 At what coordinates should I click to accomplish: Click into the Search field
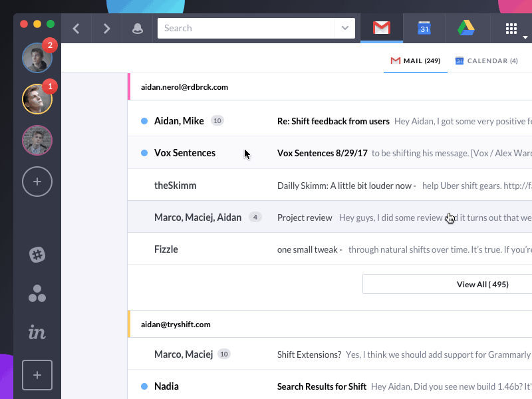click(246, 28)
